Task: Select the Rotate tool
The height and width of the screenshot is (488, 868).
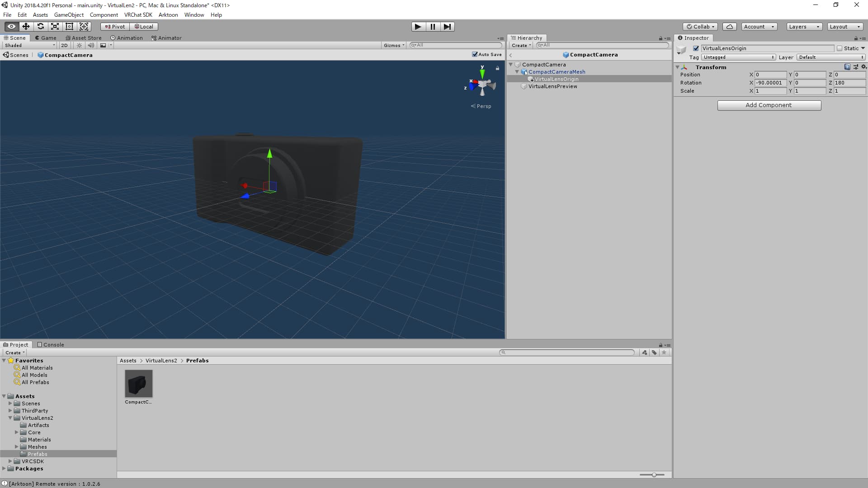Action: [40, 27]
